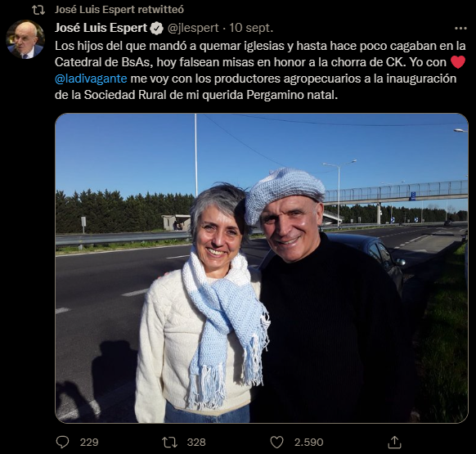The width and height of the screenshot is (476, 454).
Task: Open the attached photo of the couple
Action: point(262,267)
